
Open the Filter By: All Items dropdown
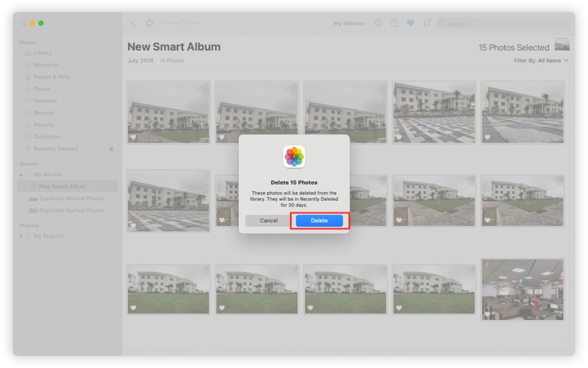[x=541, y=60]
